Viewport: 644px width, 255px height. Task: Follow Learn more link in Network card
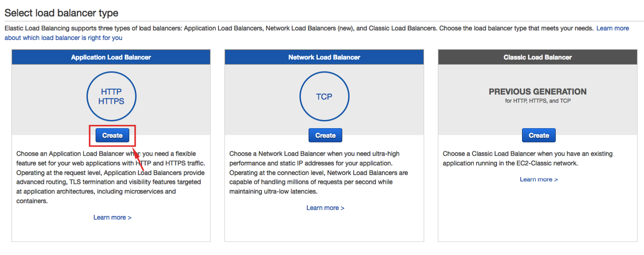[325, 208]
